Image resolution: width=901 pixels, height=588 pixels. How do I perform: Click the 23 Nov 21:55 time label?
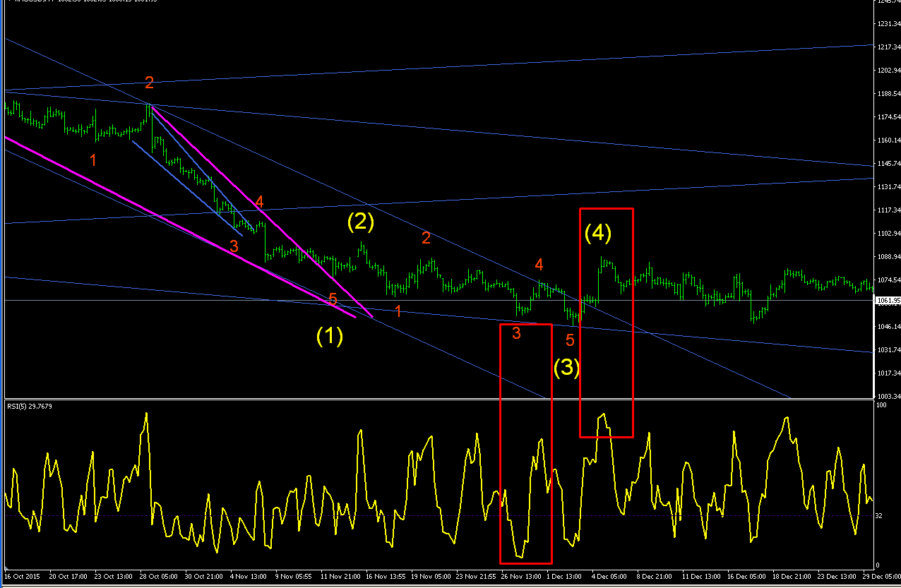pos(477,577)
